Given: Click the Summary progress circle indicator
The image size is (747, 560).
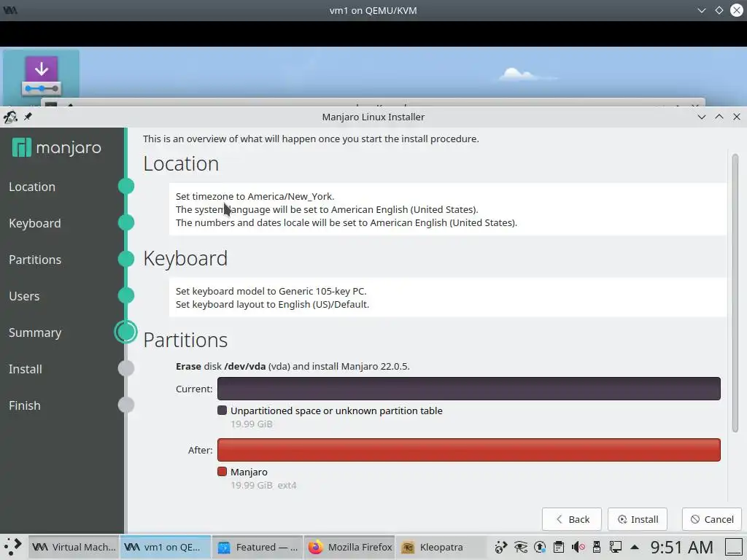Looking at the screenshot, I should 125,332.
